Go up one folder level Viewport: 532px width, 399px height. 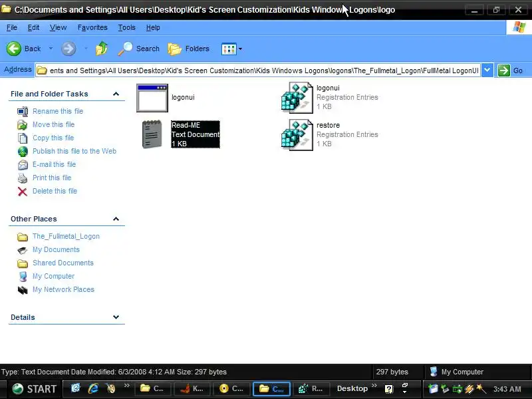click(x=102, y=49)
